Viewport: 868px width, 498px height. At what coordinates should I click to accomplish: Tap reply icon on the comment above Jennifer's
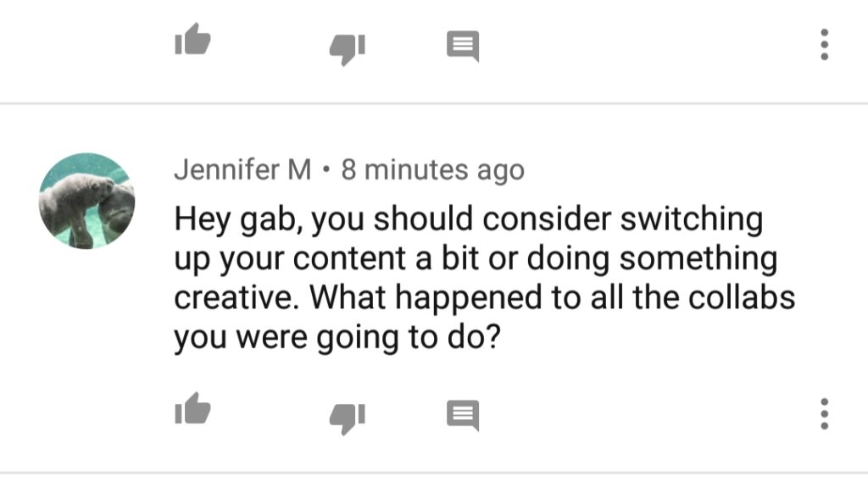[x=463, y=46]
